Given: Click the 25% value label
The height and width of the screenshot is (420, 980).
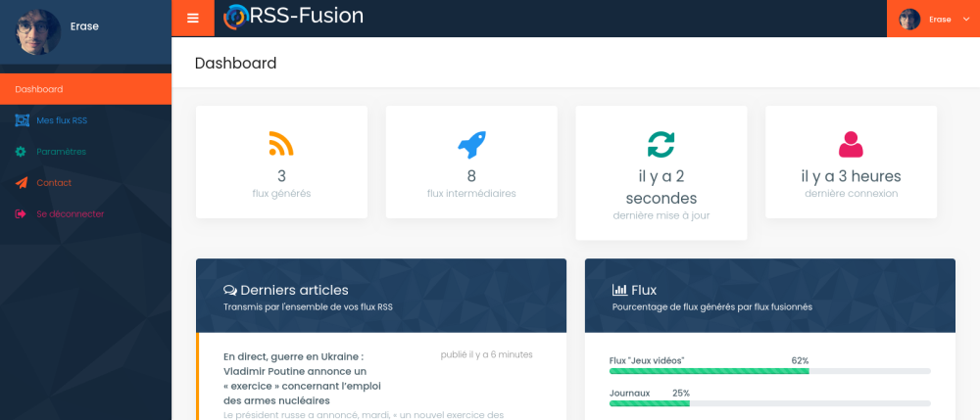Looking at the screenshot, I should tap(681, 394).
